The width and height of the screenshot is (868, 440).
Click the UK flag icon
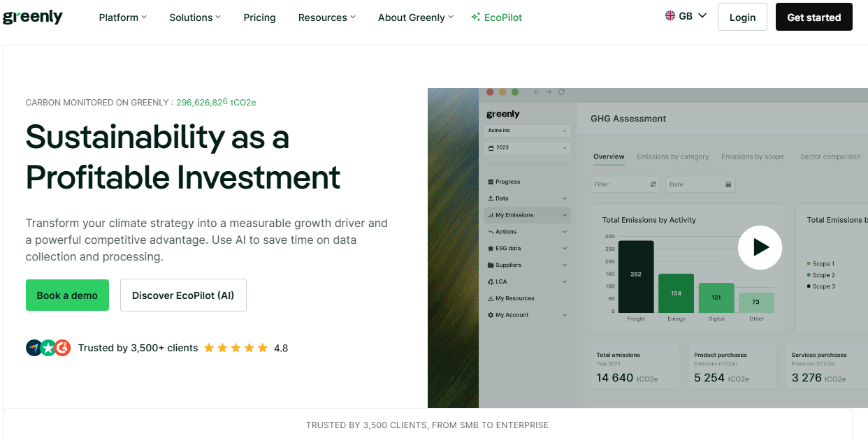tap(670, 15)
